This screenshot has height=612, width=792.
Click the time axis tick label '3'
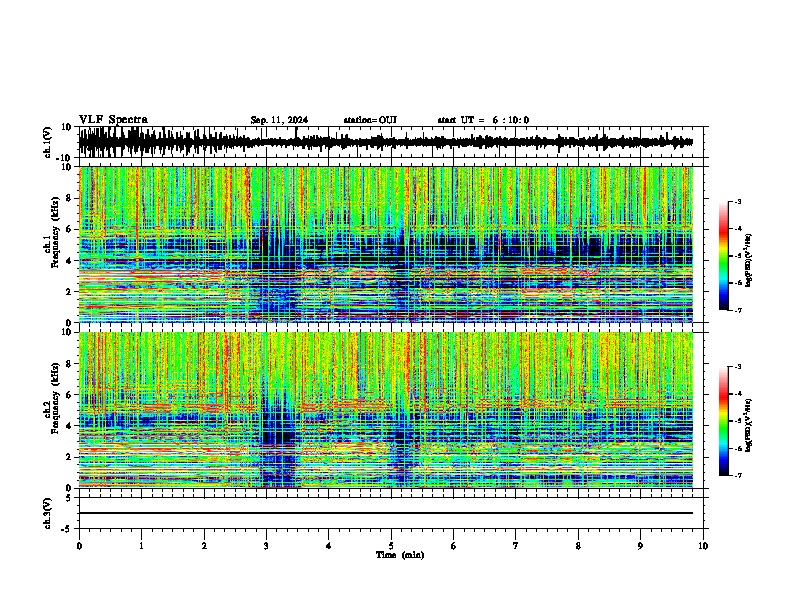[x=266, y=546]
